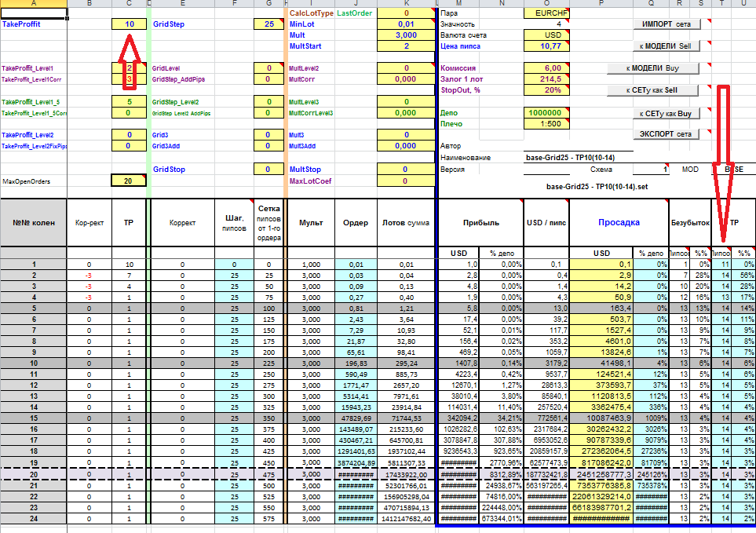The width and height of the screenshot is (756, 533).
Task: Click the ЭКСПОРТ сета button
Action: pos(667,134)
